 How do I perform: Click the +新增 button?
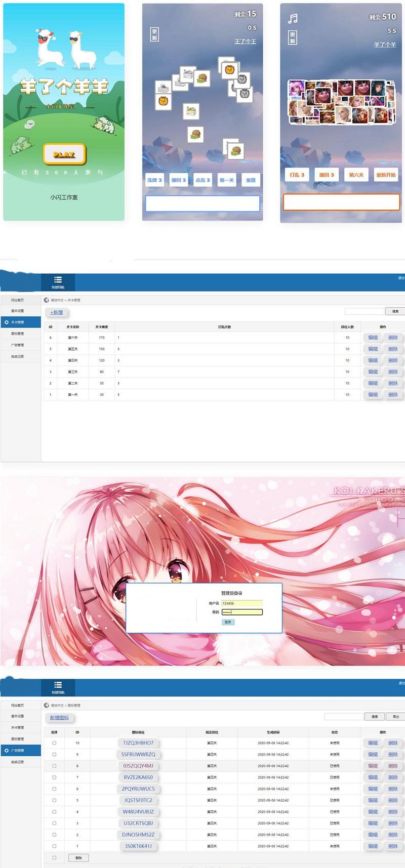(x=57, y=313)
